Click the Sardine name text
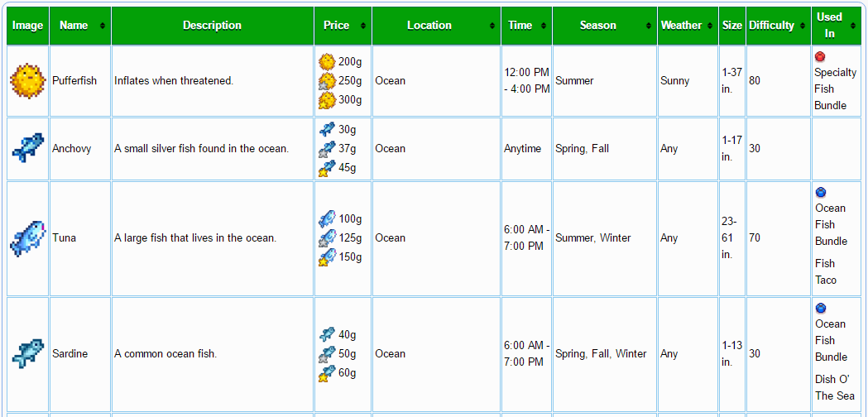 pyautogui.click(x=70, y=354)
